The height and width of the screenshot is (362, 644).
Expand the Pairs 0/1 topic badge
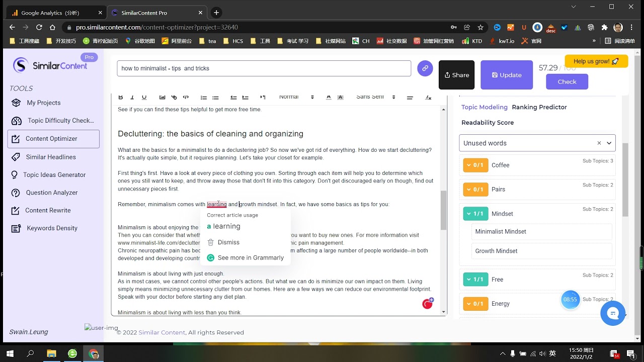[475, 189]
